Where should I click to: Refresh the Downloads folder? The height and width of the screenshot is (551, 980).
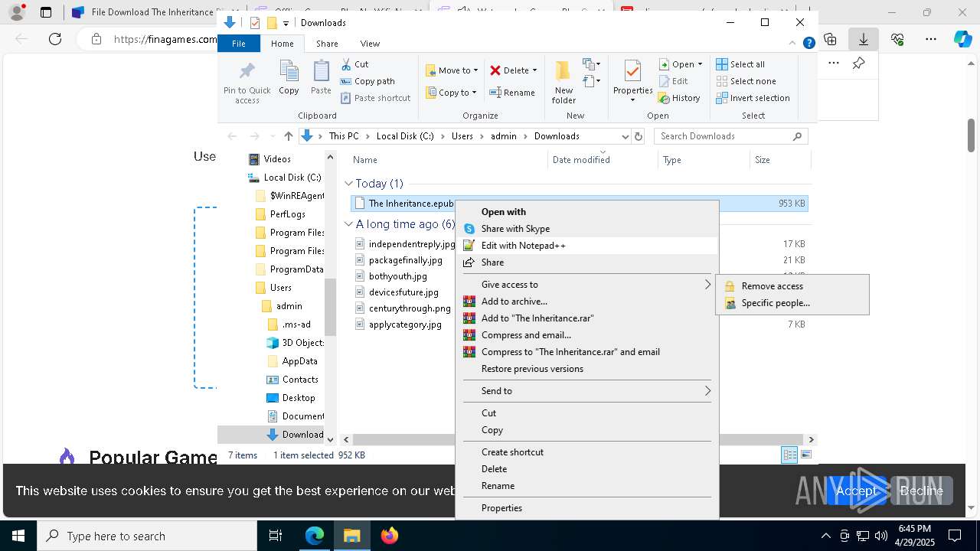[639, 136]
